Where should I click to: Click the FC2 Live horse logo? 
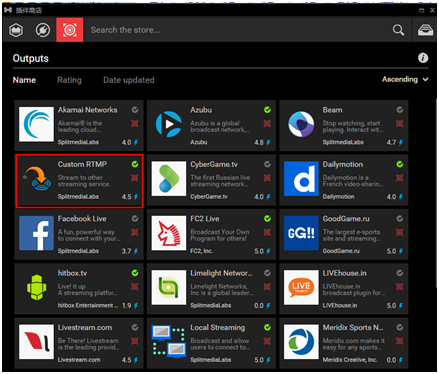(169, 233)
